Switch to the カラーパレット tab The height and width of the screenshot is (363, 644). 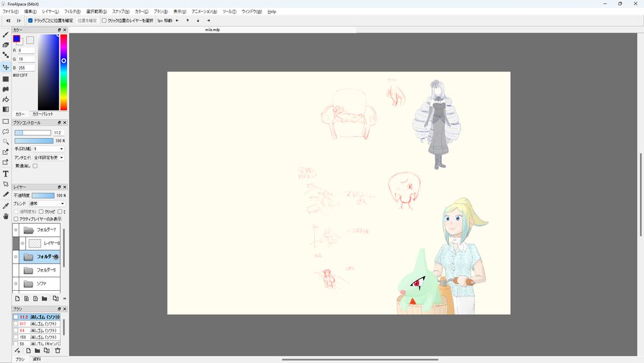click(x=43, y=114)
